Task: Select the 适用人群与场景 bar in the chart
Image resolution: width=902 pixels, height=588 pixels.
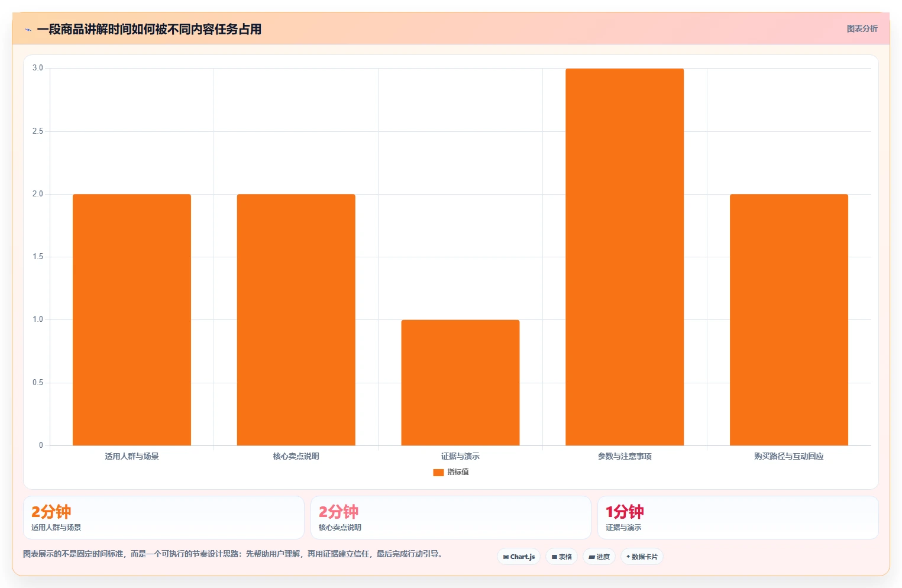Action: [132, 319]
